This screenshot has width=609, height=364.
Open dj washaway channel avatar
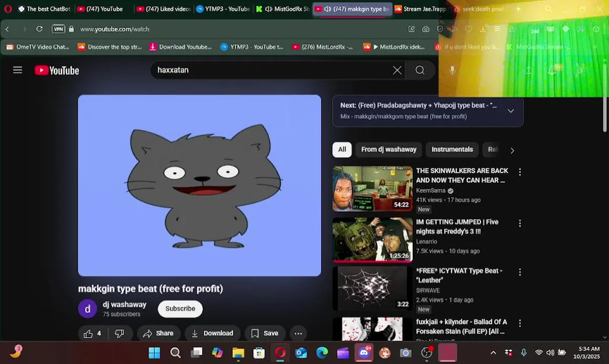pos(88,309)
